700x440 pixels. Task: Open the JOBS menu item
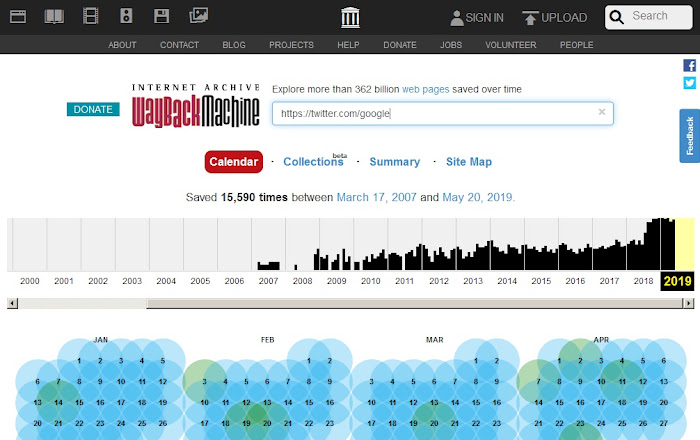click(x=451, y=45)
